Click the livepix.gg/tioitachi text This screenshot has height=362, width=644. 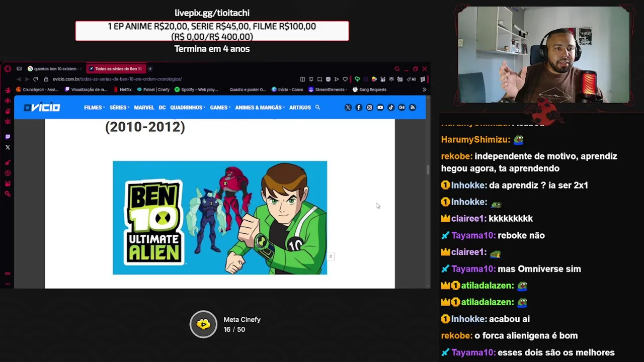tap(212, 13)
